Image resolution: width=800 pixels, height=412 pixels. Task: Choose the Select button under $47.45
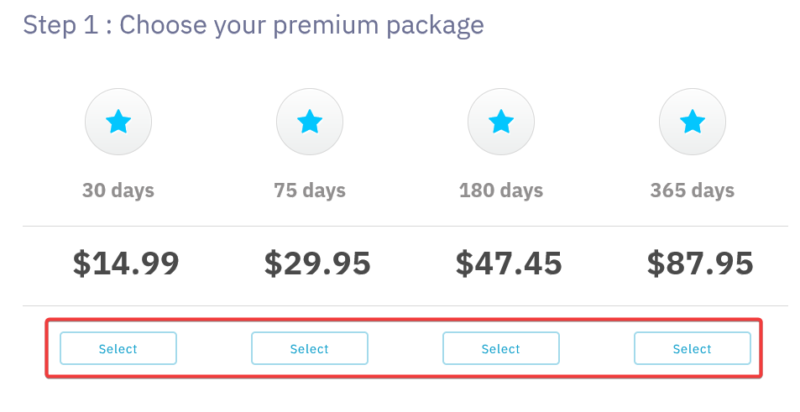tap(501, 348)
